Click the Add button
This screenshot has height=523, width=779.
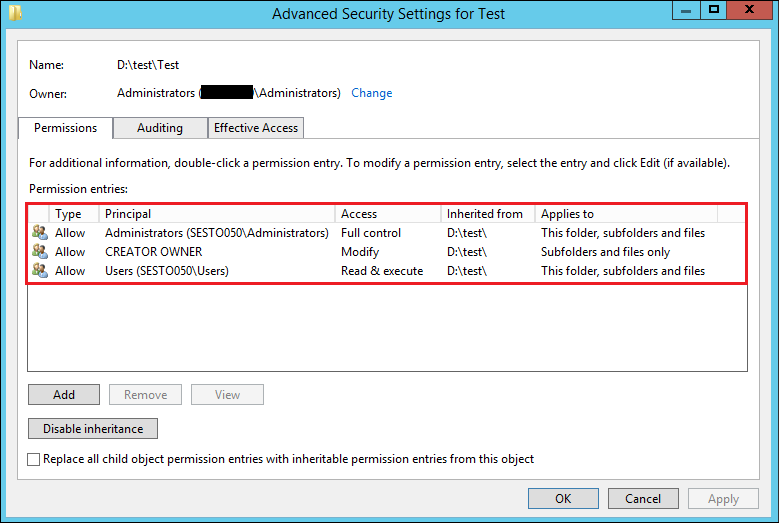point(64,394)
